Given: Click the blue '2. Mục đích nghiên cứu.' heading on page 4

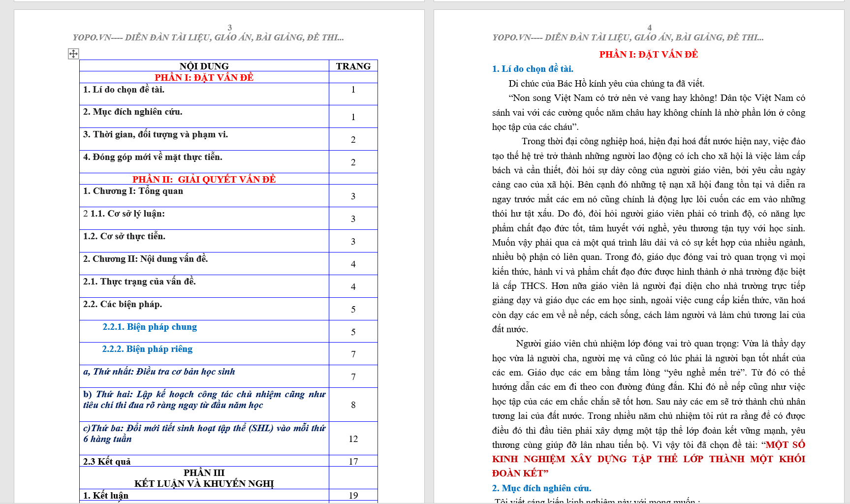Looking at the screenshot, I should [541, 488].
